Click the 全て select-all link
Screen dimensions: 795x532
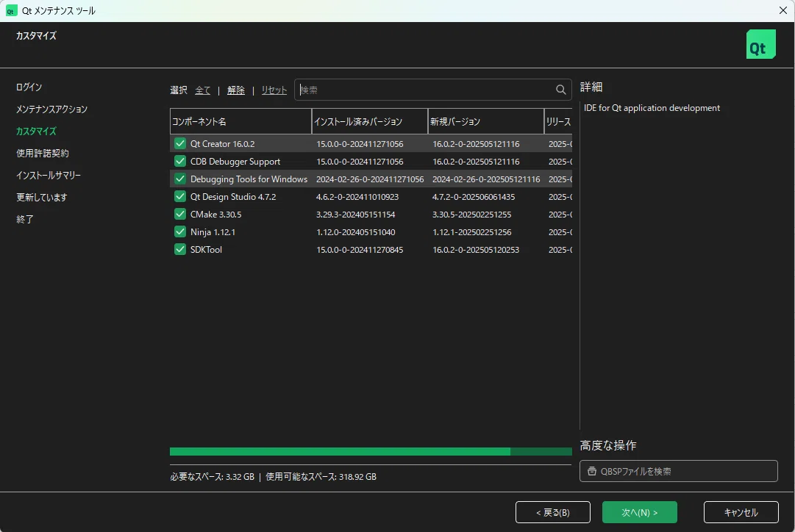(x=203, y=90)
